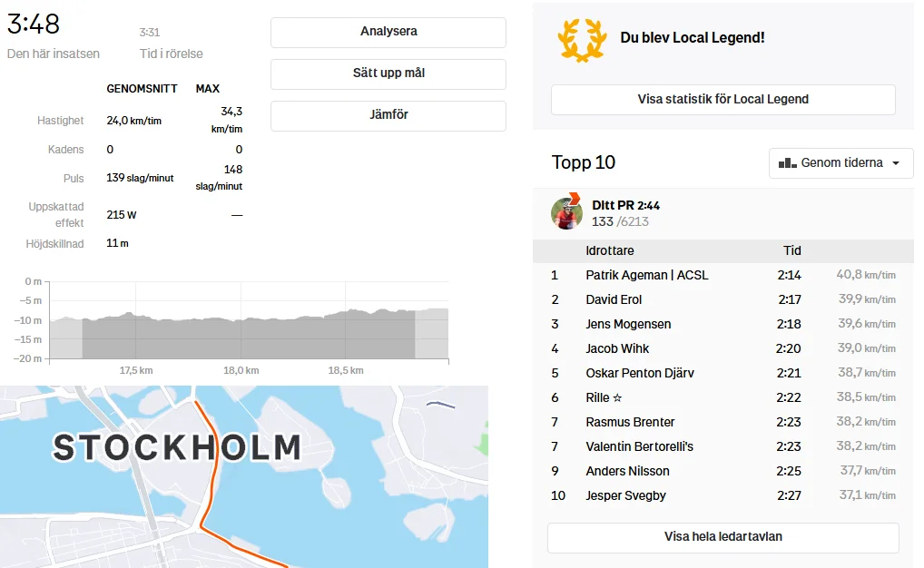The image size is (924, 568).
Task: Click the Local Legend laurel wreath icon
Action: [582, 38]
